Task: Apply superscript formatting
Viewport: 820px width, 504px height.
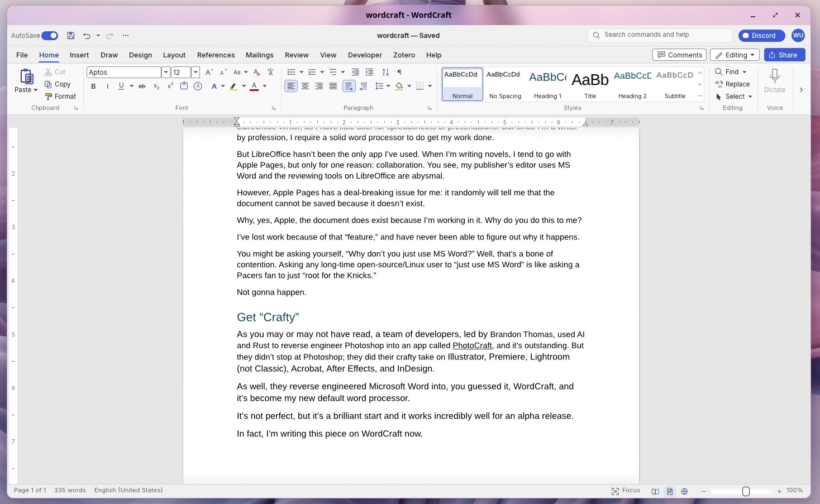Action: pos(170,87)
